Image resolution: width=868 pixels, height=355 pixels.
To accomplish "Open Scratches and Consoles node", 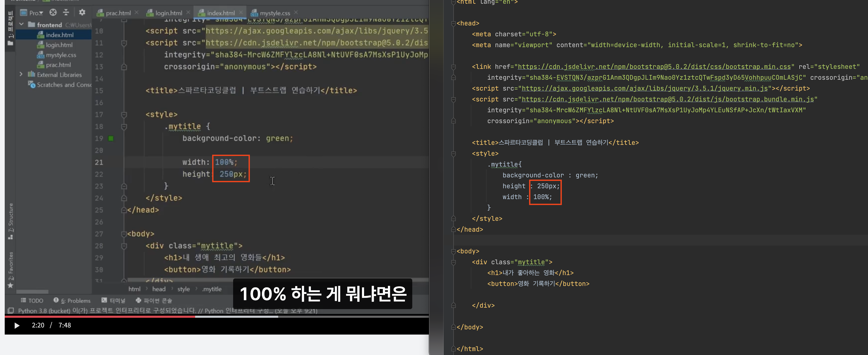I will (64, 85).
